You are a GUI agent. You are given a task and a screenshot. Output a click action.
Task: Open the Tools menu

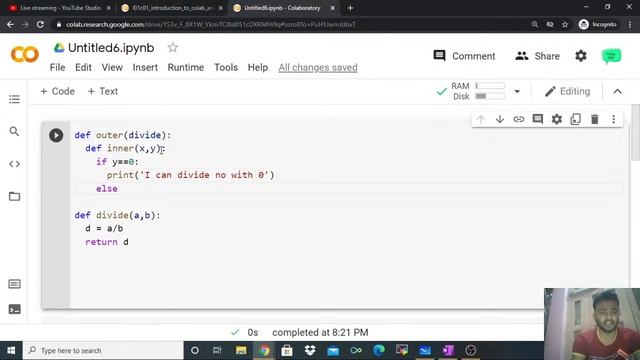226,67
